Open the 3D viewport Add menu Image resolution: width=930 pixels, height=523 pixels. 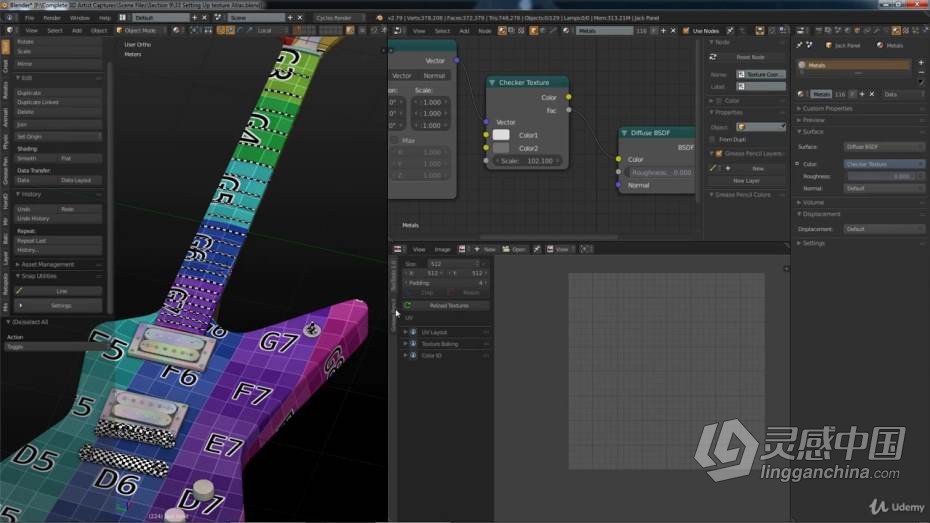point(77,30)
